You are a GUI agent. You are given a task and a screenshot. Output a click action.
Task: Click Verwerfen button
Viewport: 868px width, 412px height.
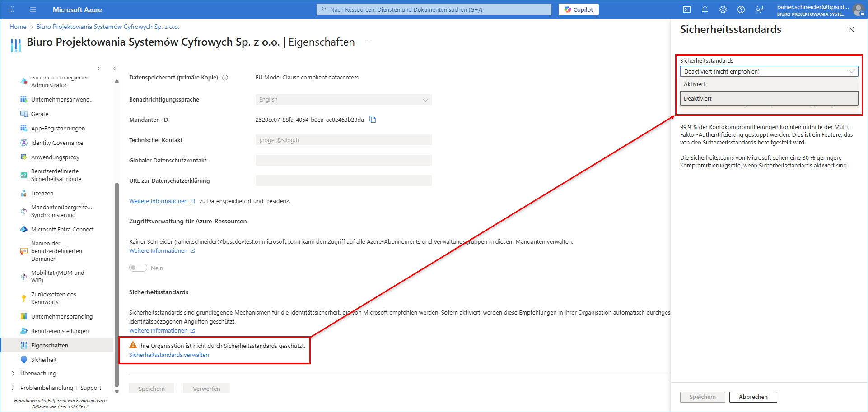tap(206, 388)
